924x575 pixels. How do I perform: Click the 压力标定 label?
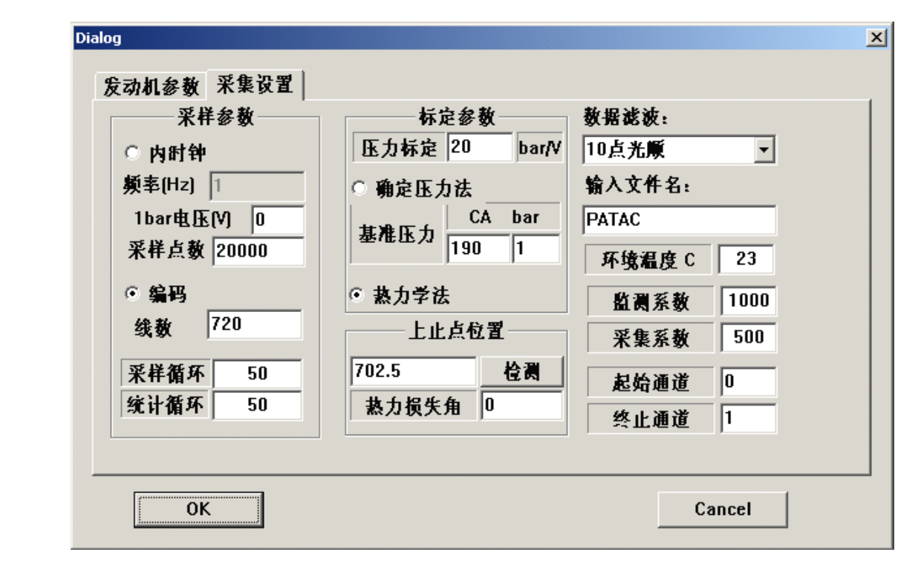click(398, 147)
